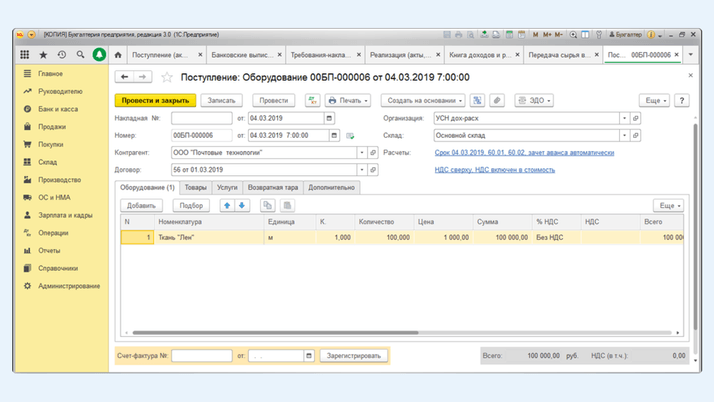Expand the Организация dropdown
This screenshot has height=402, width=714.
point(625,118)
